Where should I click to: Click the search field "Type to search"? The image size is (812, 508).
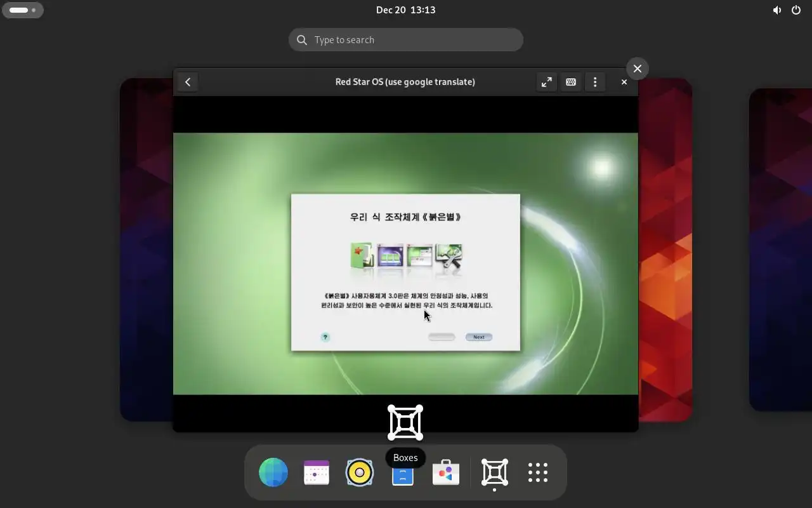click(406, 40)
